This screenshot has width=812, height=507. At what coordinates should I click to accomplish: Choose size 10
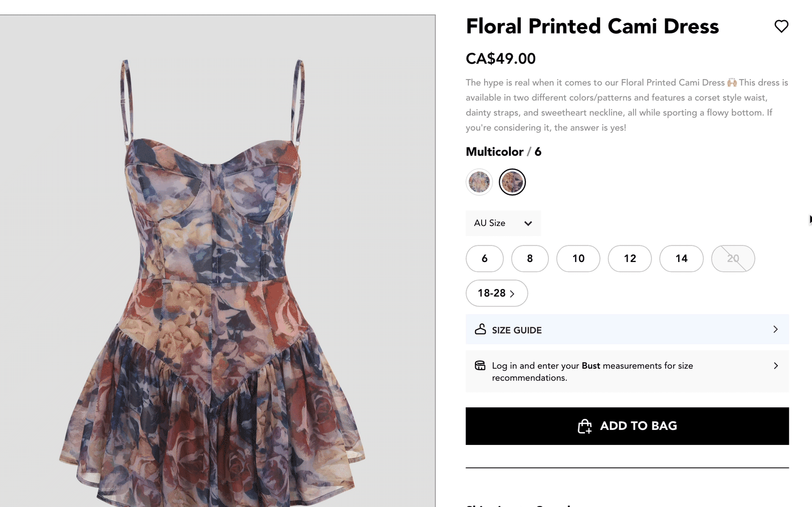(578, 259)
